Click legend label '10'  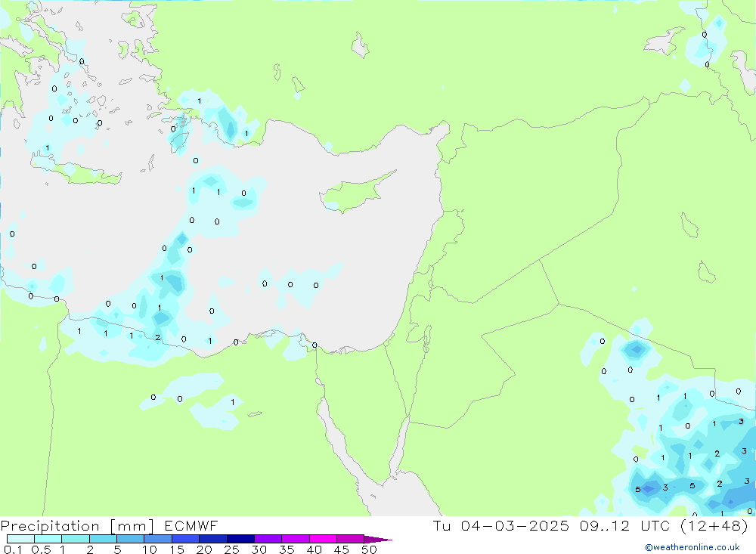149,549
